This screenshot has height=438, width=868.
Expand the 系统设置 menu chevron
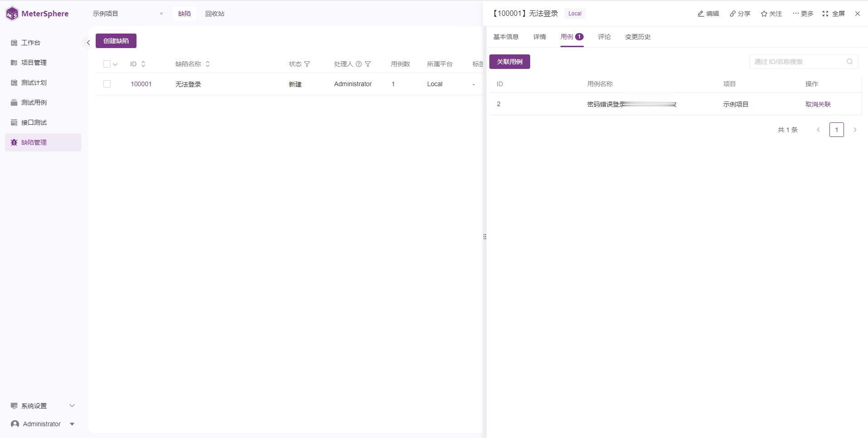click(72, 406)
